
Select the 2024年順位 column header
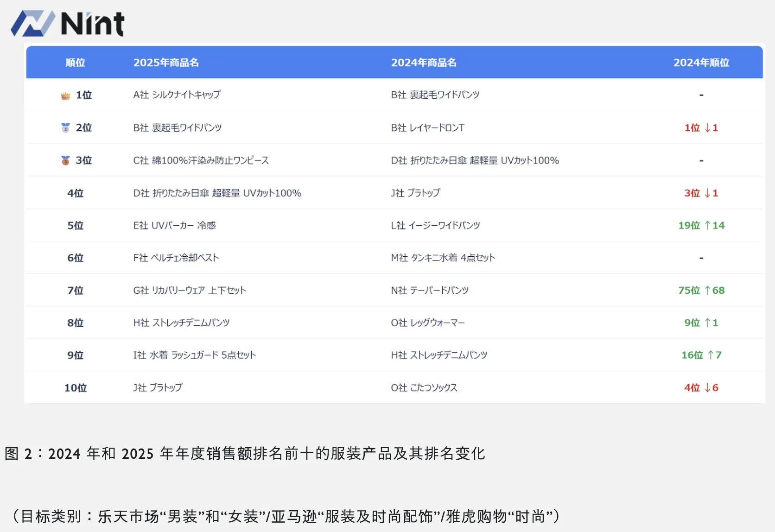pyautogui.click(x=701, y=63)
